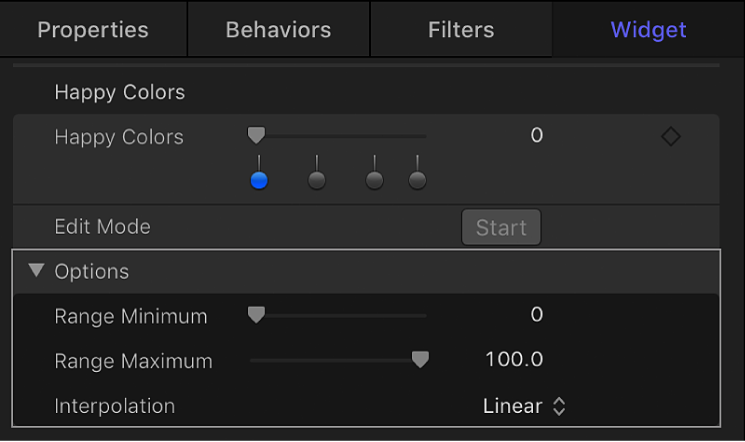
Task: Select the fourth snapshot tag marker
Action: [x=418, y=180]
